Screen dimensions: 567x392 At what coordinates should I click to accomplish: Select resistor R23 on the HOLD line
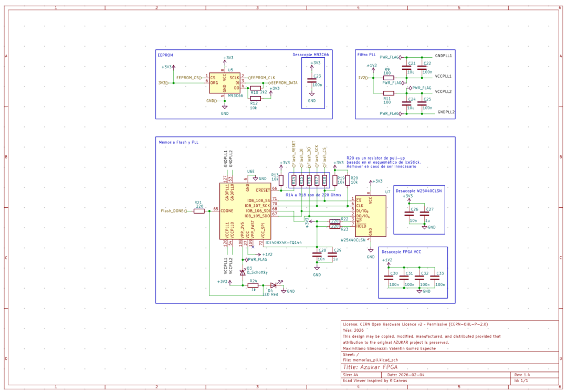pos(335,227)
